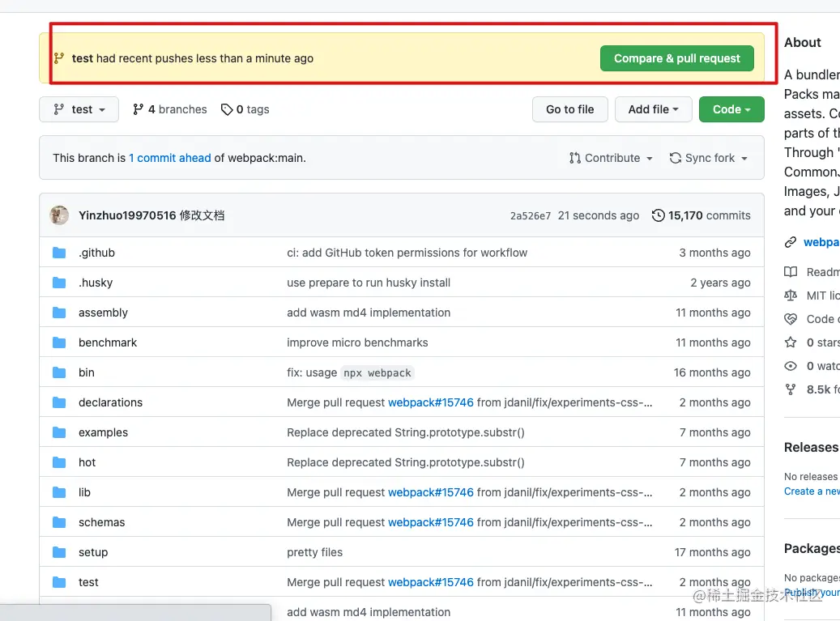This screenshot has height=621, width=840.
Task: Open webpack#15746 link in schemas row
Action: 431,522
